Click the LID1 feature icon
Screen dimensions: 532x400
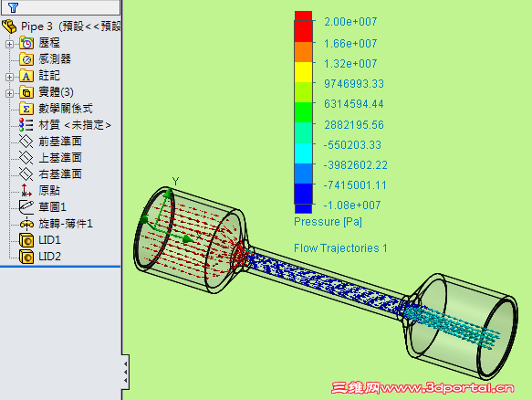pos(26,240)
